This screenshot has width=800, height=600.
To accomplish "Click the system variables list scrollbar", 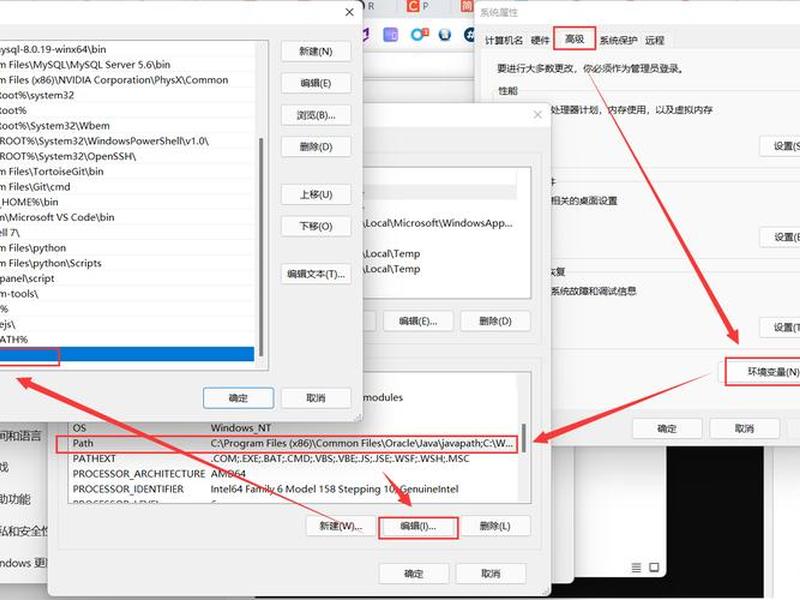I will point(523,438).
